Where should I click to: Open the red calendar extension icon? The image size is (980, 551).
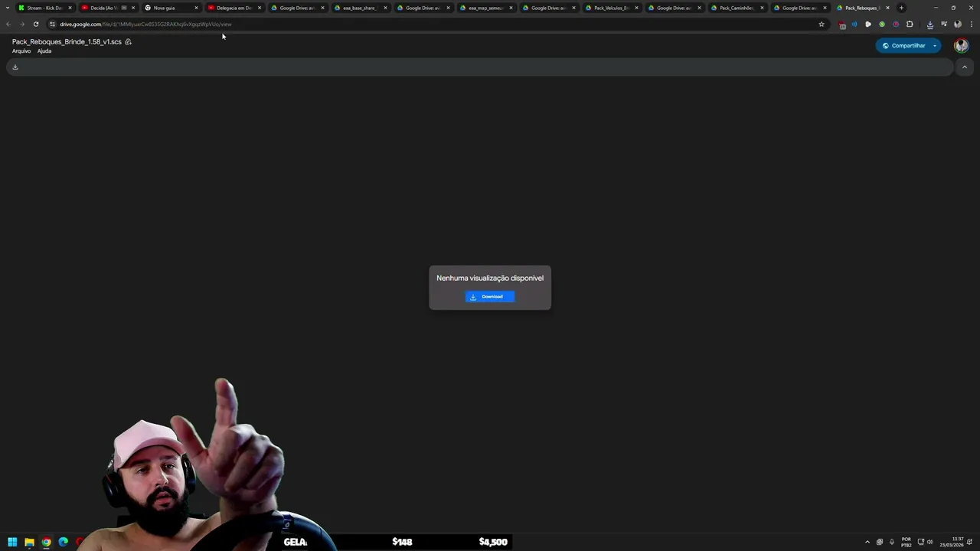842,24
